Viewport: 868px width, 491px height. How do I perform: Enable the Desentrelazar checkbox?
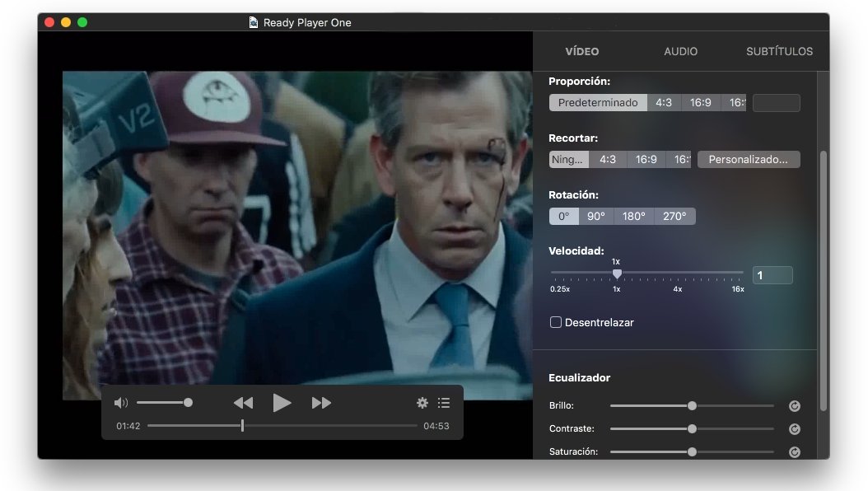click(556, 322)
